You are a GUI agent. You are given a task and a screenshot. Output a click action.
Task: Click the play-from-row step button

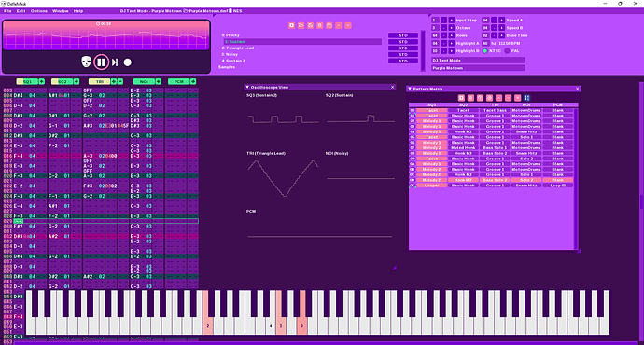click(115, 62)
